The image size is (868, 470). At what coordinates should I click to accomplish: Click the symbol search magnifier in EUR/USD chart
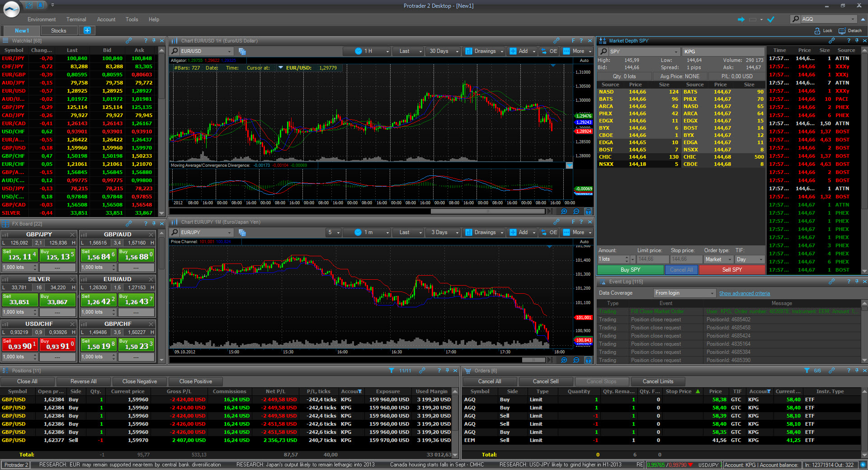[175, 51]
